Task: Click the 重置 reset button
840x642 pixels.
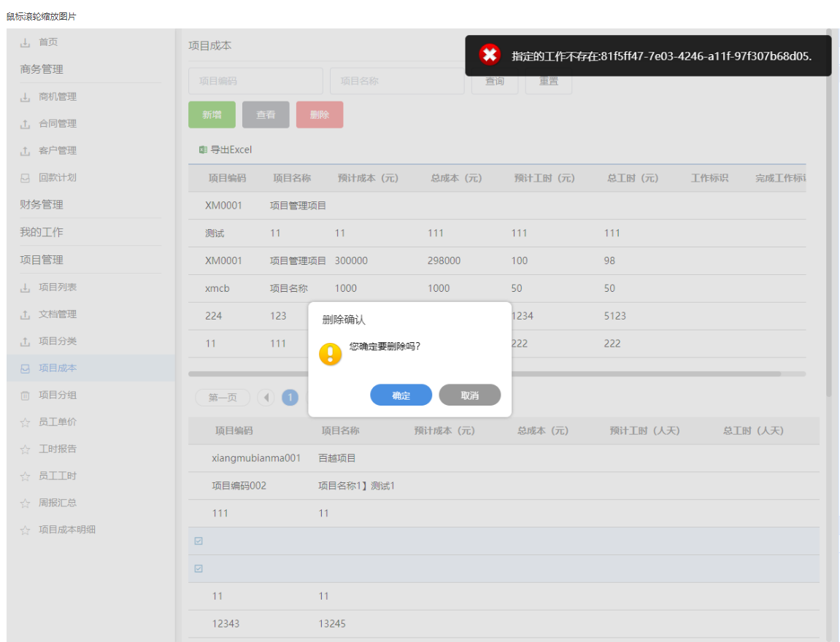Action: click(549, 82)
